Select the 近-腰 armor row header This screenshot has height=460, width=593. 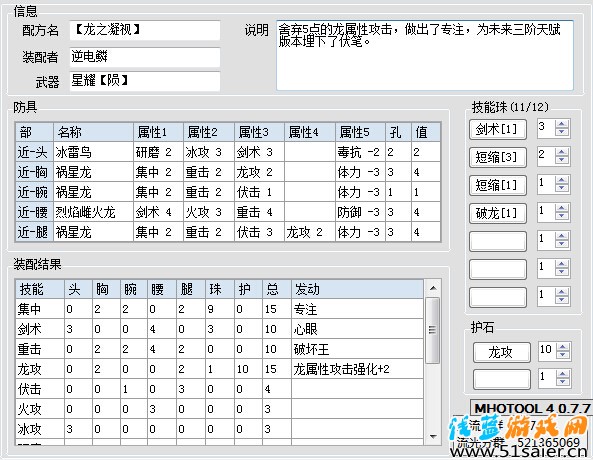34,212
